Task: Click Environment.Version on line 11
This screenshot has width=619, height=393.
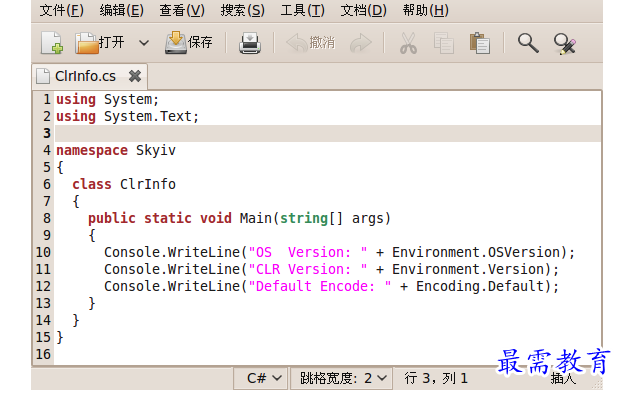Action: pyautogui.click(x=468, y=269)
